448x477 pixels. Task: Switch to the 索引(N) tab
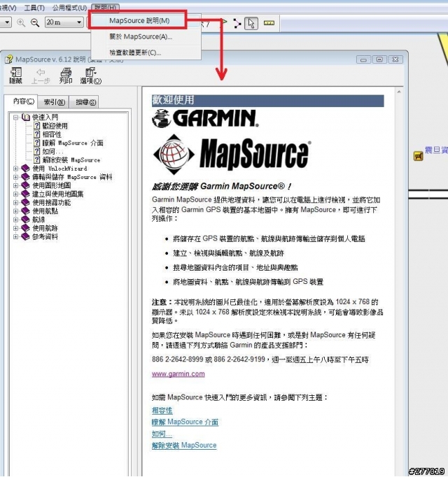[54, 102]
